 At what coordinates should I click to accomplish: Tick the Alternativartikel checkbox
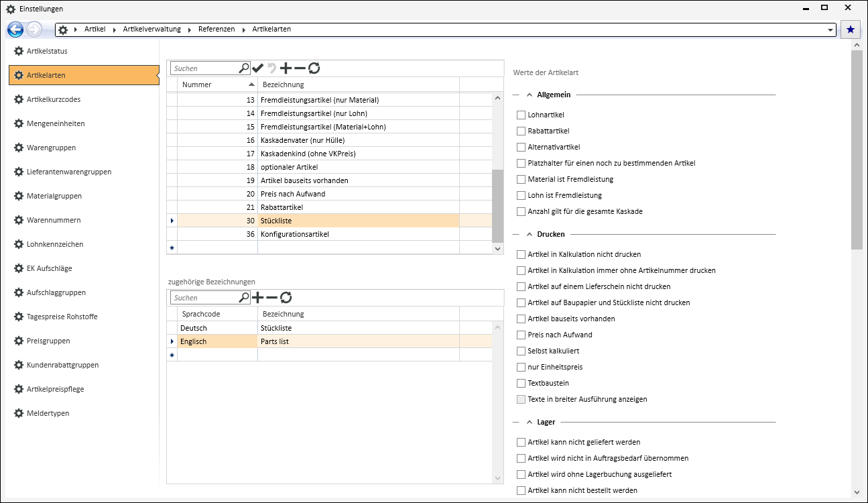(x=521, y=147)
